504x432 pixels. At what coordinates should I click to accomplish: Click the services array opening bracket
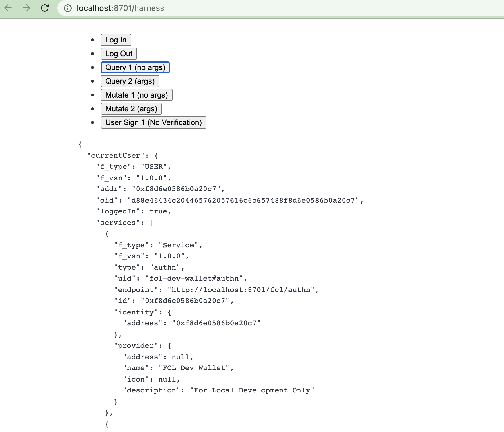(x=152, y=222)
